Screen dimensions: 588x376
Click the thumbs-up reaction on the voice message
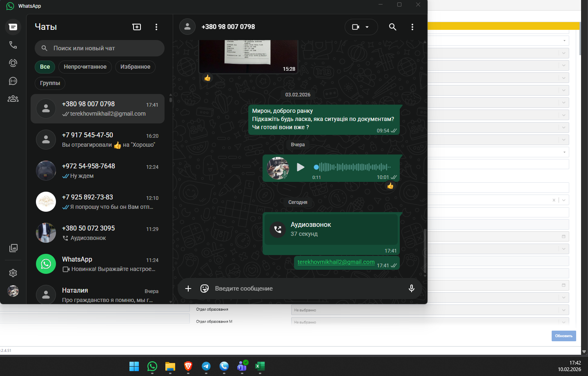[x=390, y=186]
